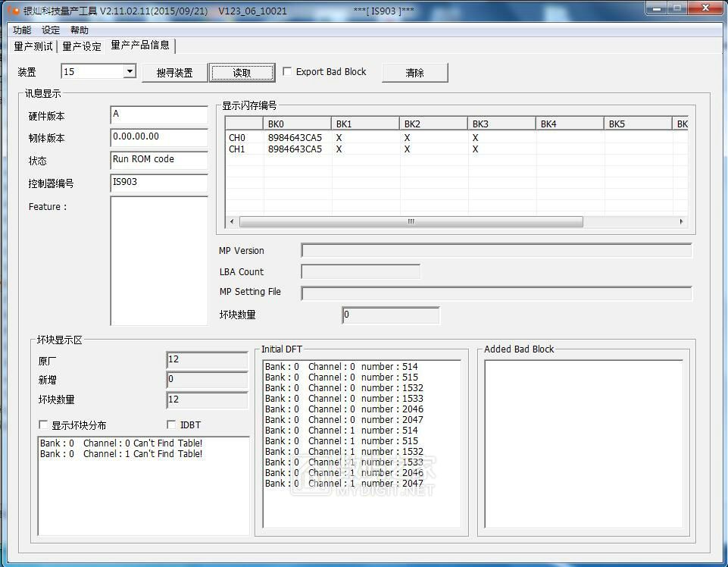Click the 韧体版本 field showing 0.00.00.00
Viewport: 728px width, 567px height.
coord(159,137)
